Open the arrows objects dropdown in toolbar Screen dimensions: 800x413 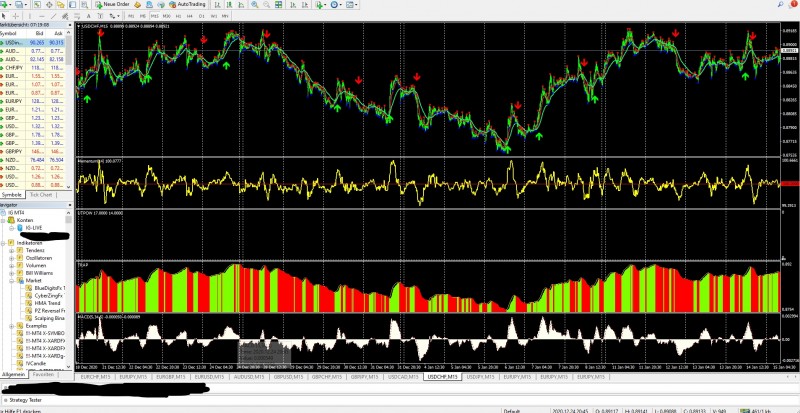114,16
